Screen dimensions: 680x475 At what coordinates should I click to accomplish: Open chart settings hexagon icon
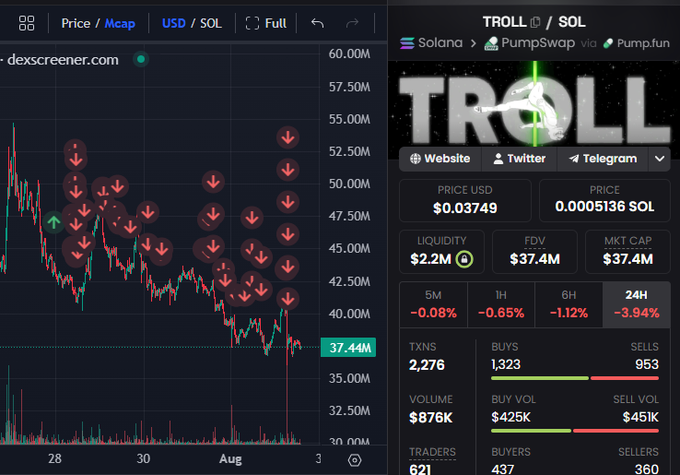click(x=354, y=460)
